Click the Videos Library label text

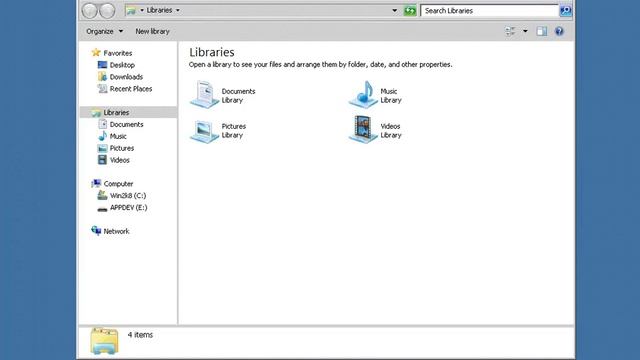pyautogui.click(x=391, y=131)
